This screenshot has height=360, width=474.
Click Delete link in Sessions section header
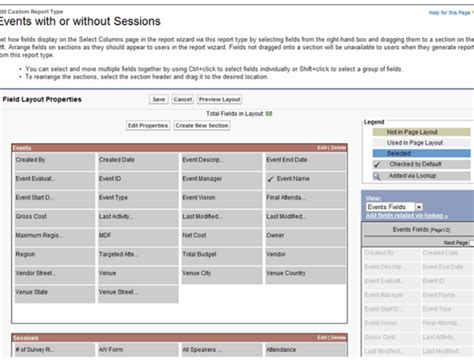point(338,338)
